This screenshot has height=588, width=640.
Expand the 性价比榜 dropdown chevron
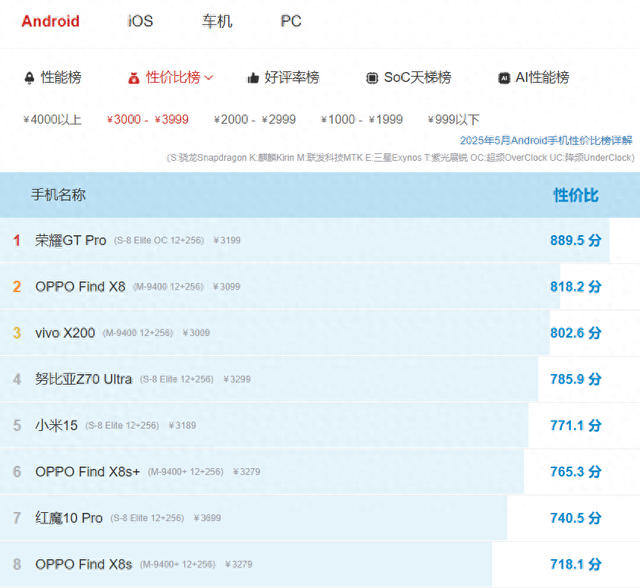tap(209, 78)
